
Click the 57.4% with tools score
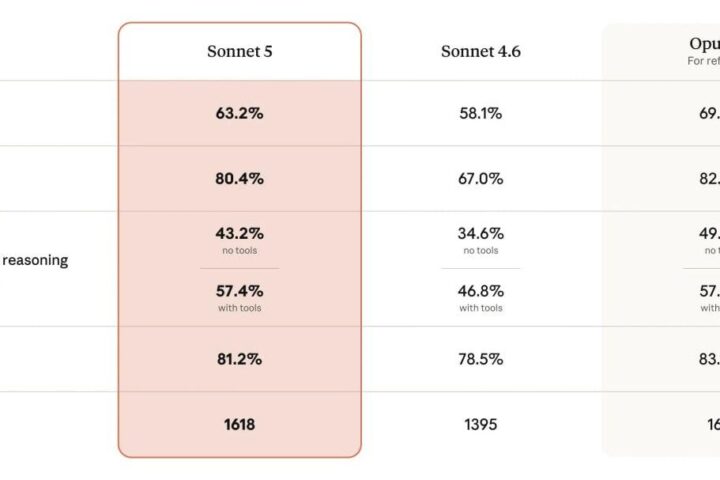click(x=240, y=291)
